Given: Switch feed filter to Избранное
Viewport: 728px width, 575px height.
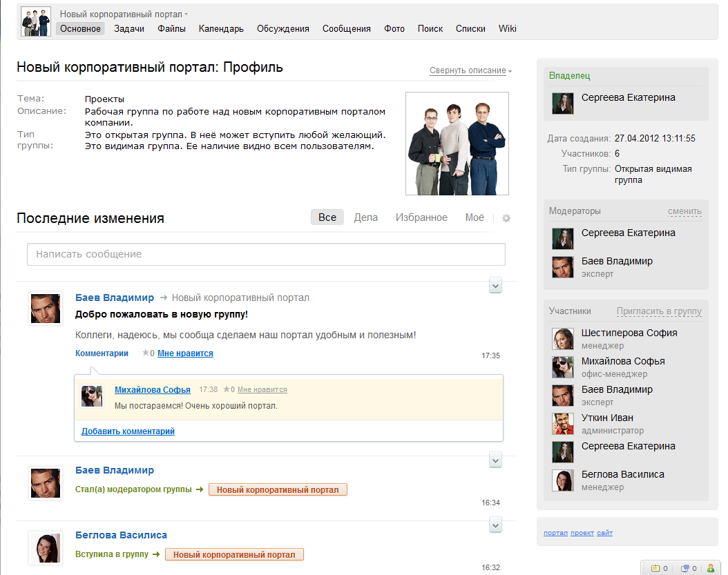Looking at the screenshot, I should coord(421,217).
